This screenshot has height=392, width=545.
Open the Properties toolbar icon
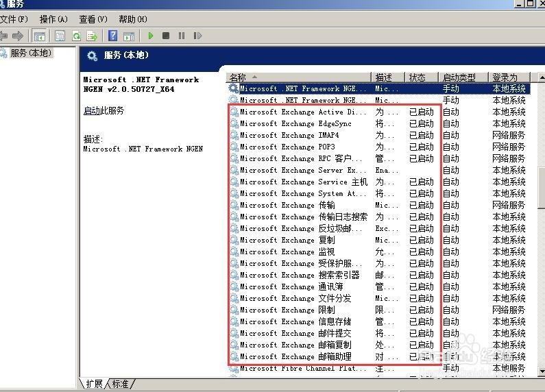(x=60, y=36)
